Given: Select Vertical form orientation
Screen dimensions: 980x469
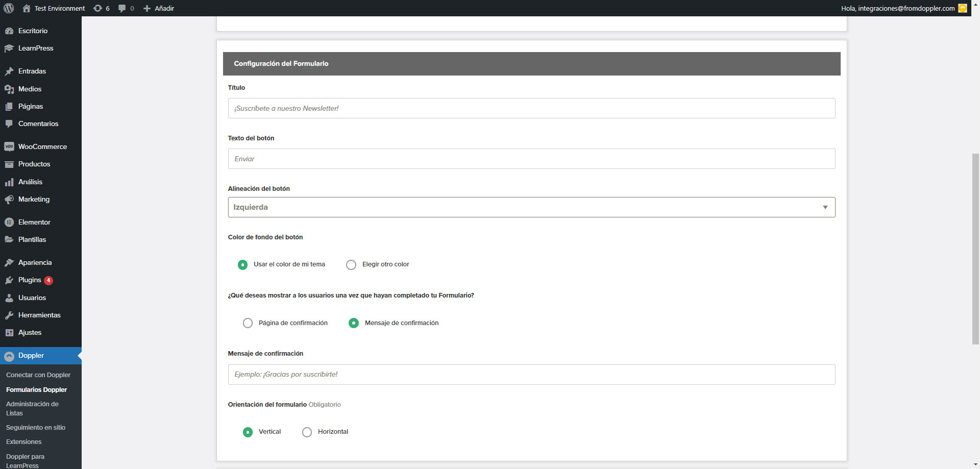Looking at the screenshot, I should tap(248, 432).
